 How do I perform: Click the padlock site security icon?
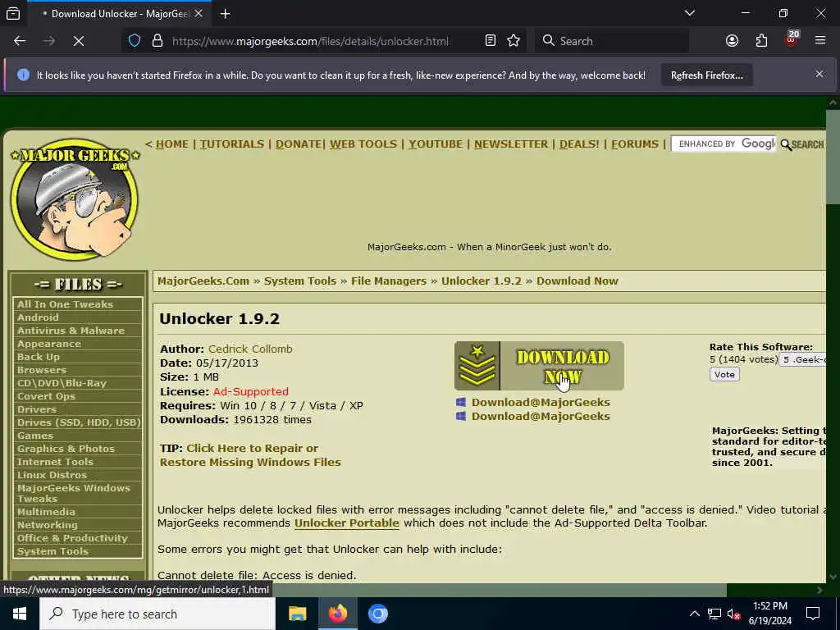pyautogui.click(x=157, y=41)
